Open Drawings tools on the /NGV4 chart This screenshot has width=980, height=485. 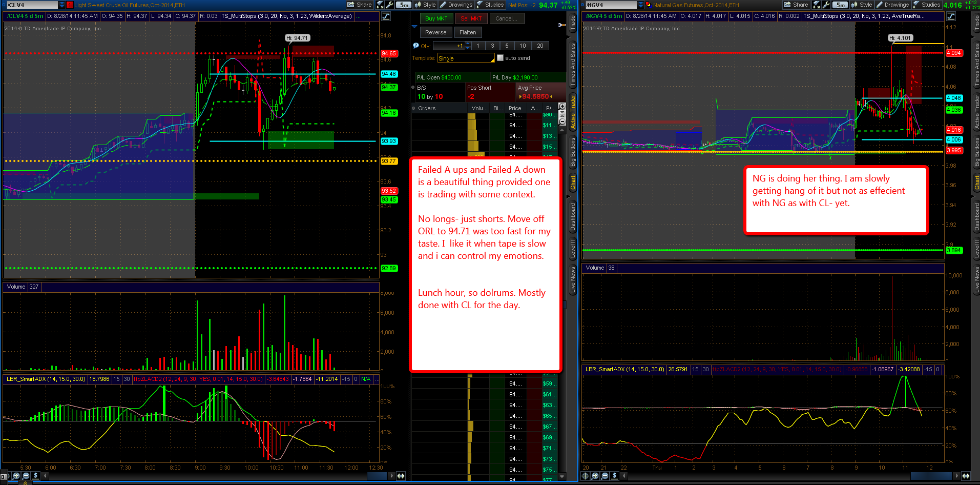[x=893, y=5]
